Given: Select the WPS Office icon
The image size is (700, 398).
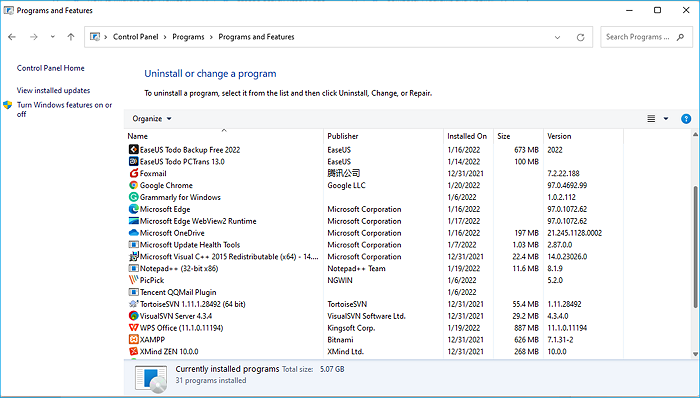Looking at the screenshot, I should pyautogui.click(x=133, y=328).
